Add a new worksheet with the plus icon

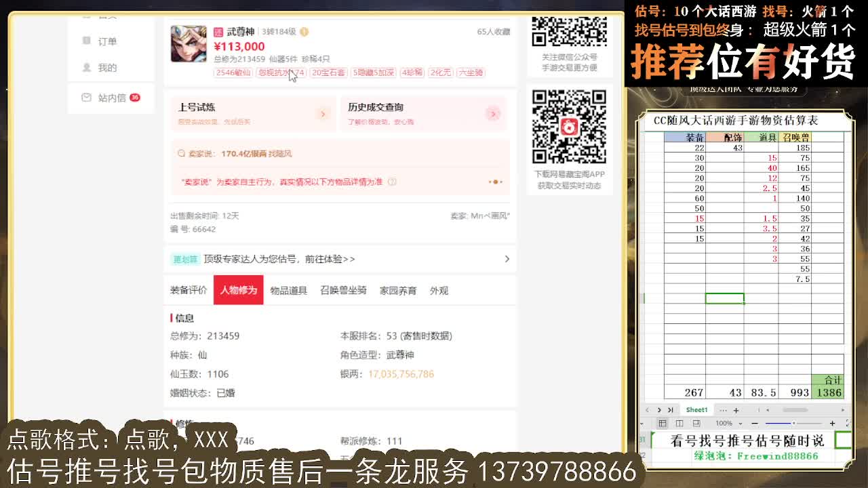click(x=736, y=410)
